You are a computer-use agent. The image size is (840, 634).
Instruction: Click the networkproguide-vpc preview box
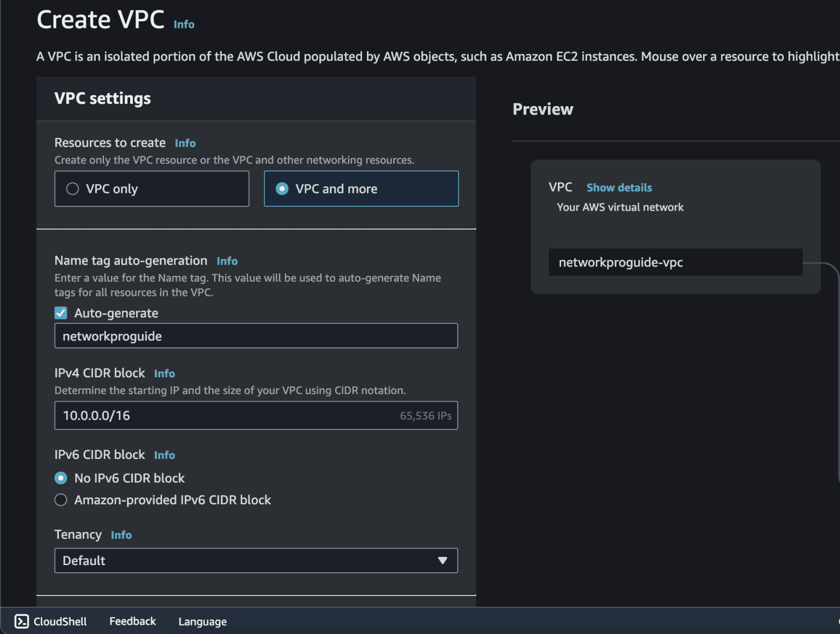(675, 263)
